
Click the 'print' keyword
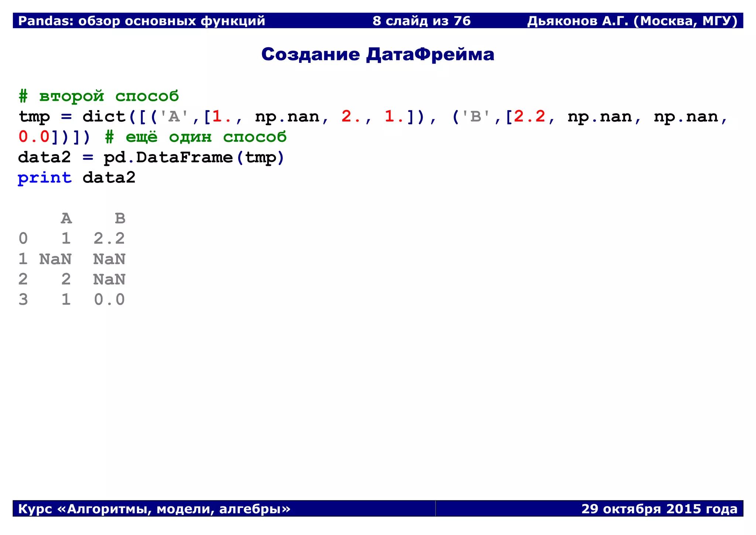45,178
